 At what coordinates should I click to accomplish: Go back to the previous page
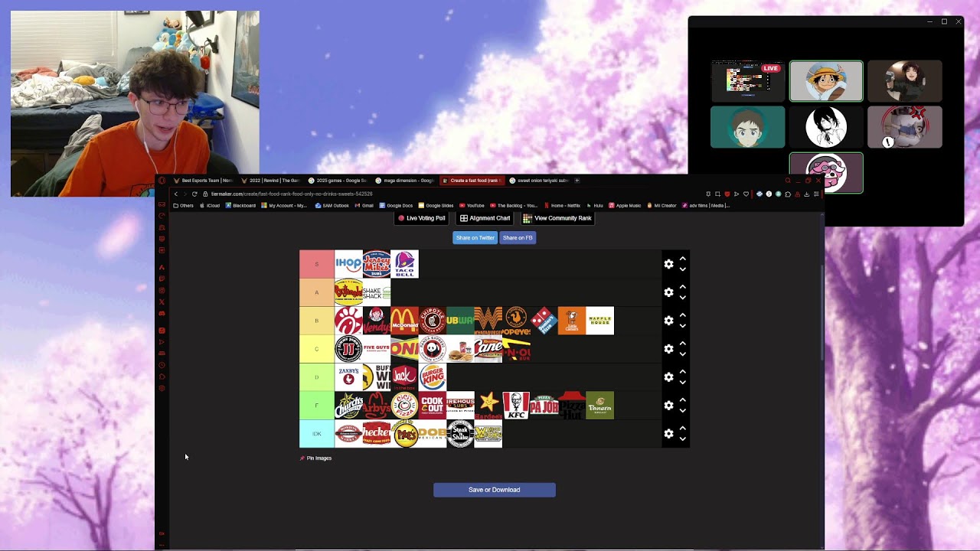tap(175, 194)
